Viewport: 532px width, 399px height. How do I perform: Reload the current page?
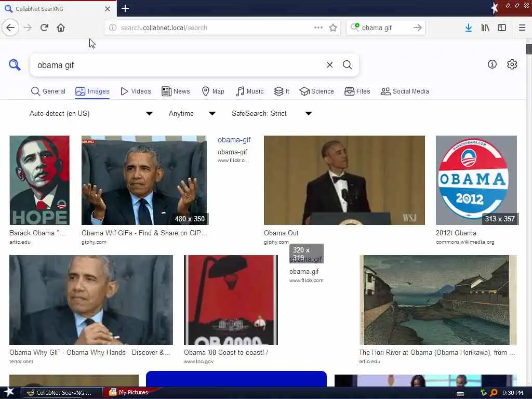click(x=44, y=28)
